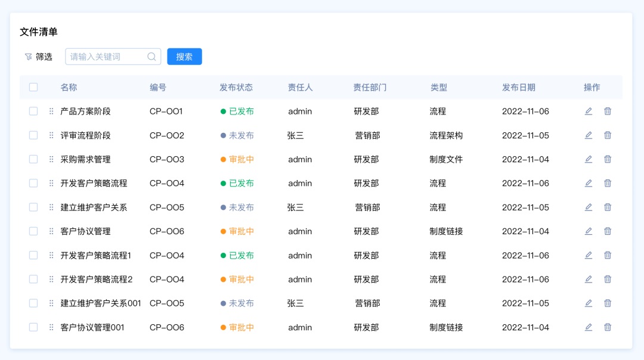Click the 责任部门 column header
The image size is (644, 360).
(370, 87)
